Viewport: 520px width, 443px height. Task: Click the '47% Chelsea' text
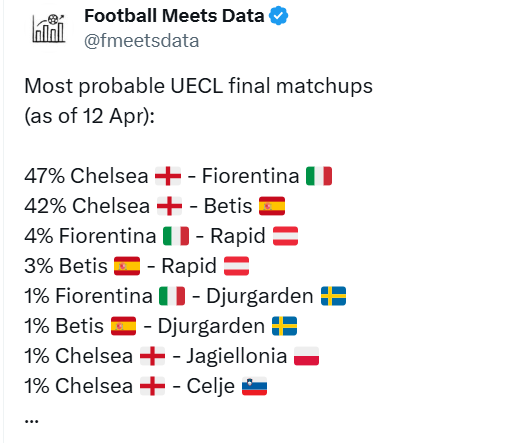tap(86, 176)
